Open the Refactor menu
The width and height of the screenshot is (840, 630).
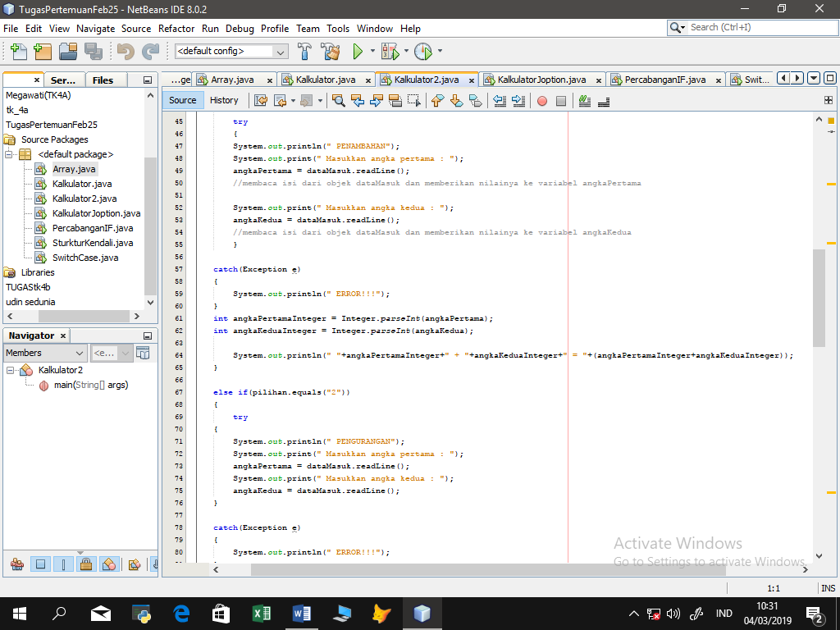pyautogui.click(x=176, y=29)
